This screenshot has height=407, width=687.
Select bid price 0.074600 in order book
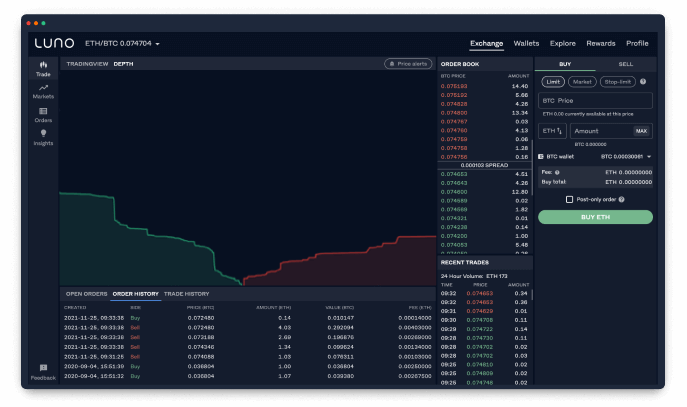click(454, 192)
